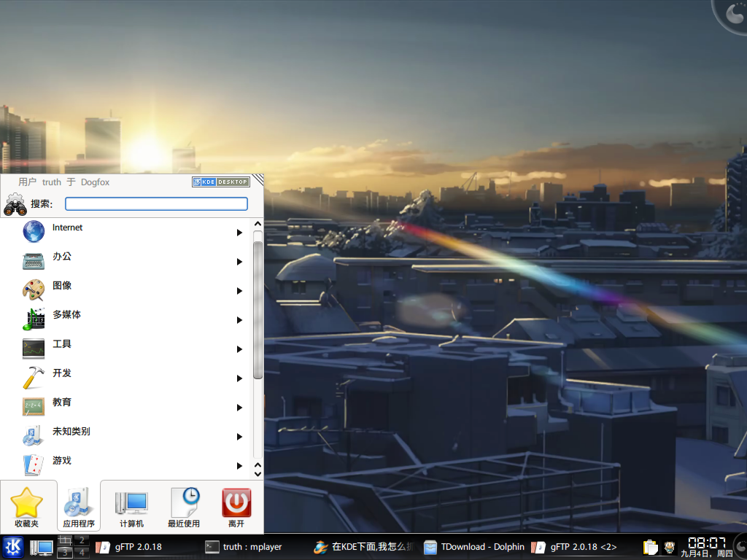Click the 开发 hammer icon
Viewport: 747px width, 560px height.
pyautogui.click(x=34, y=378)
